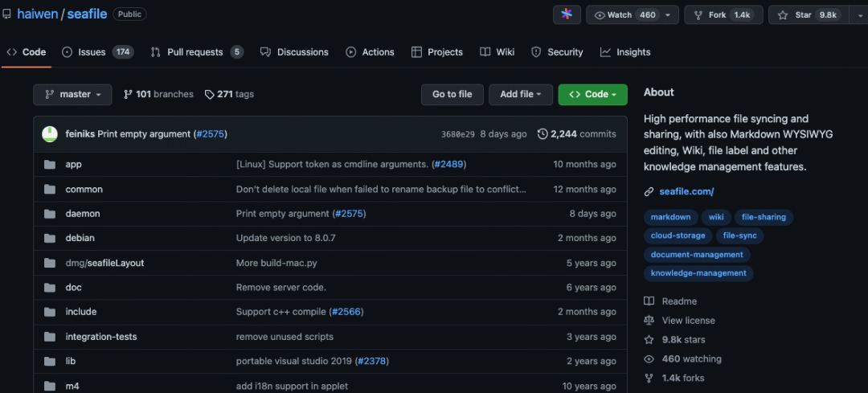Click the seafile repository name link
This screenshot has height=393, width=868.
click(87, 14)
